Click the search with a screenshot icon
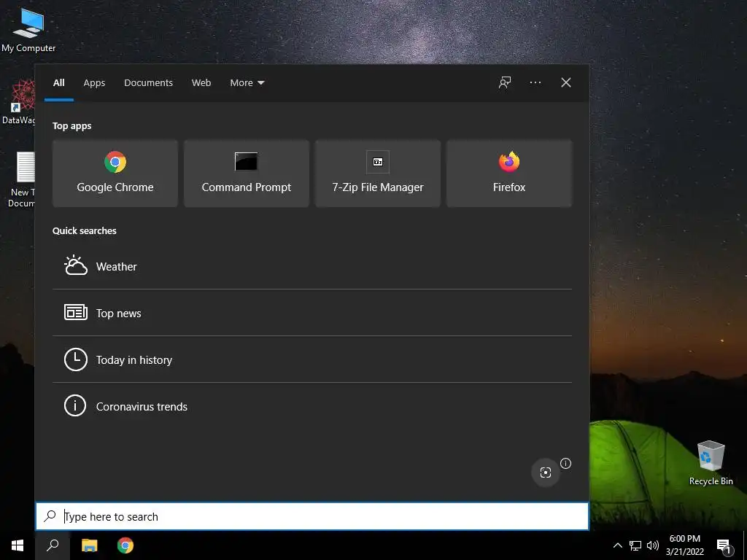The width and height of the screenshot is (747, 560). point(546,472)
